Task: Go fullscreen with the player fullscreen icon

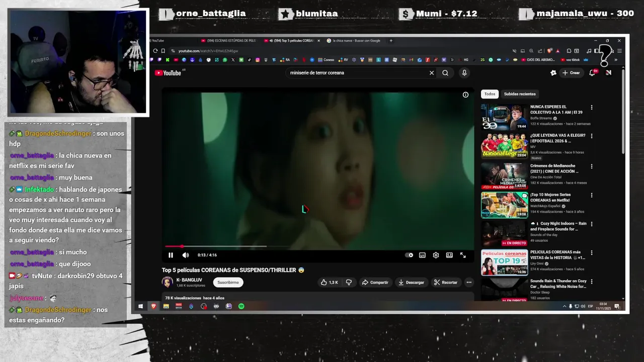Action: (x=463, y=255)
